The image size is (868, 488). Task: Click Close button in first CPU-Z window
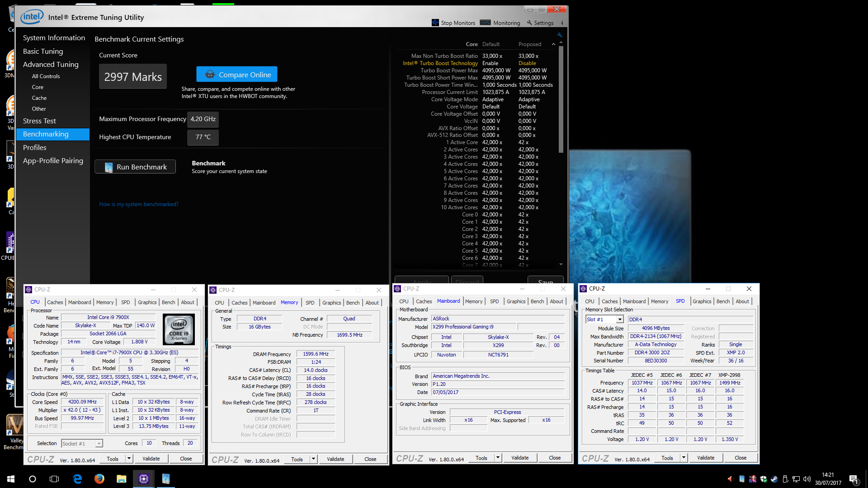[186, 459]
